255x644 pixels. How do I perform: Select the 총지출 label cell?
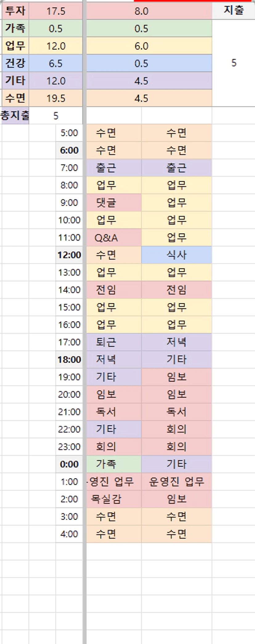[x=15, y=116]
